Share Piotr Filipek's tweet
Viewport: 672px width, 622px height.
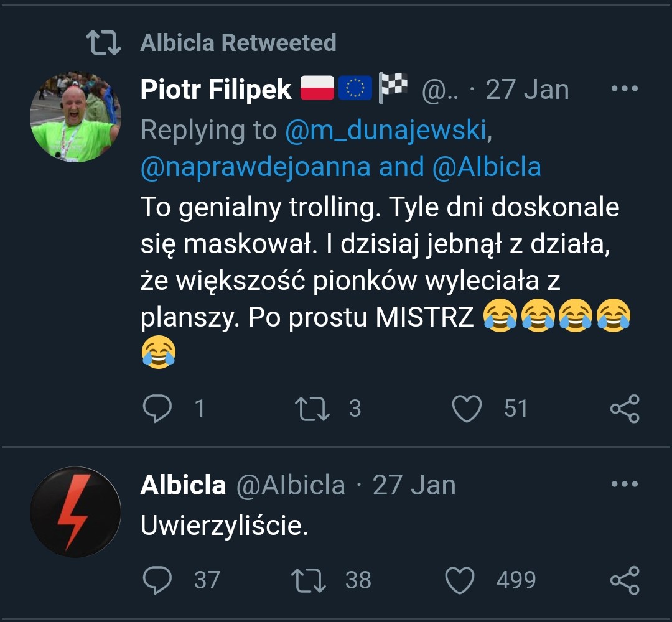tap(624, 409)
